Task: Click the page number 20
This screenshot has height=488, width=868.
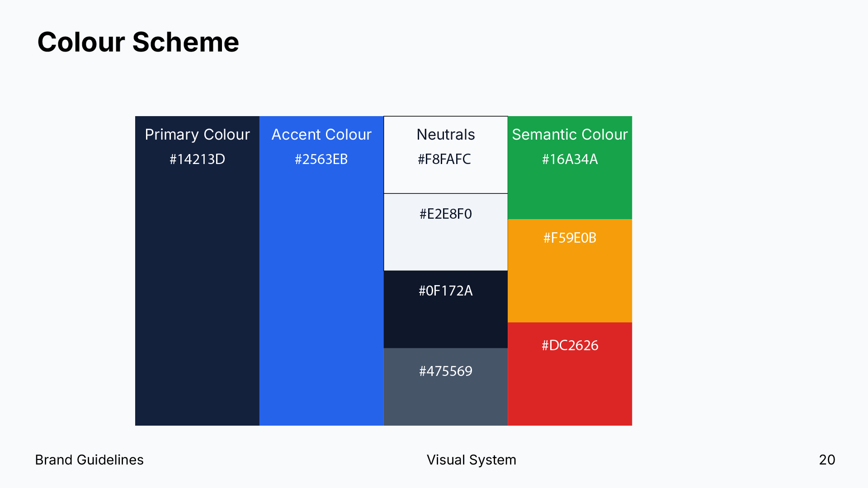Action: click(x=827, y=460)
